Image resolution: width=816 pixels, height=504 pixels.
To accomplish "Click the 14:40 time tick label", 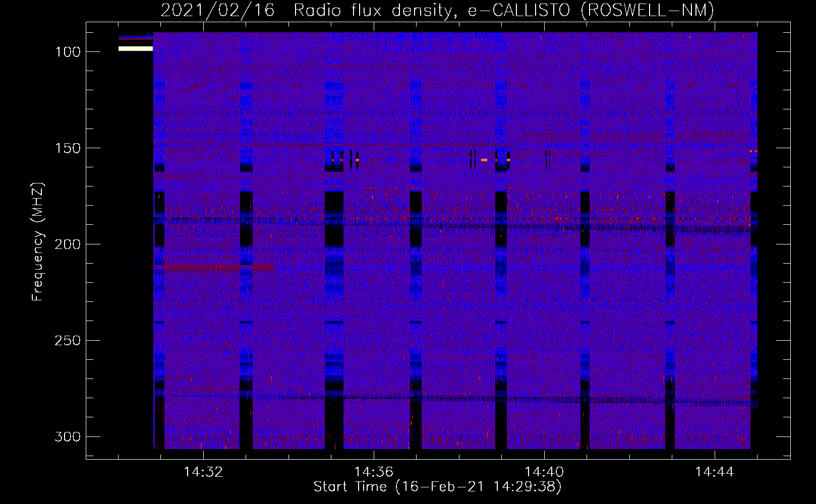I will (544, 472).
